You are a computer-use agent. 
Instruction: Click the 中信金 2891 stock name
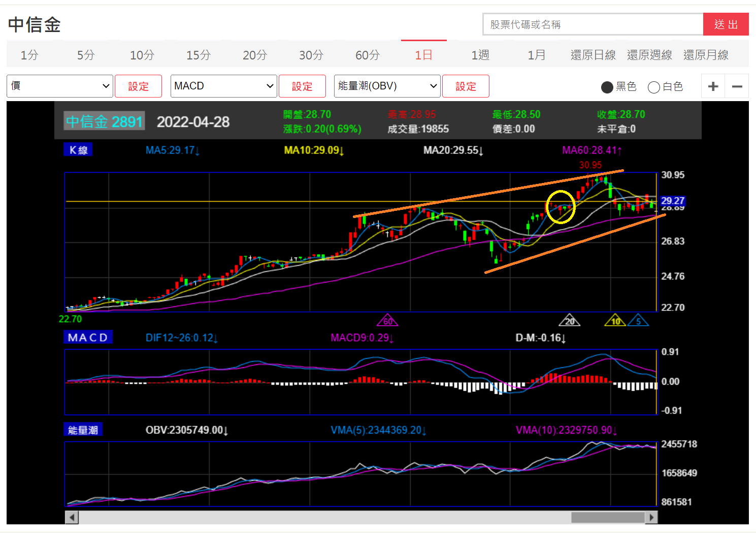[104, 121]
